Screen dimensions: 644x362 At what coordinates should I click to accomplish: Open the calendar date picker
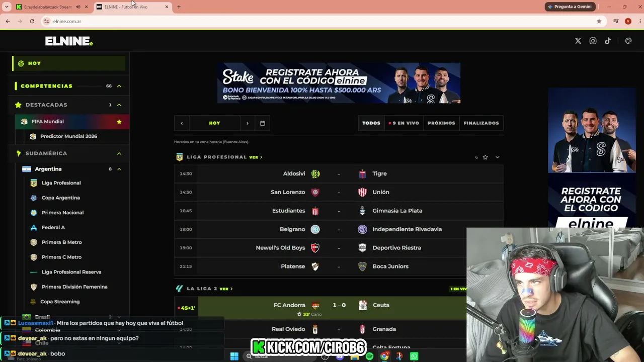[x=263, y=123]
